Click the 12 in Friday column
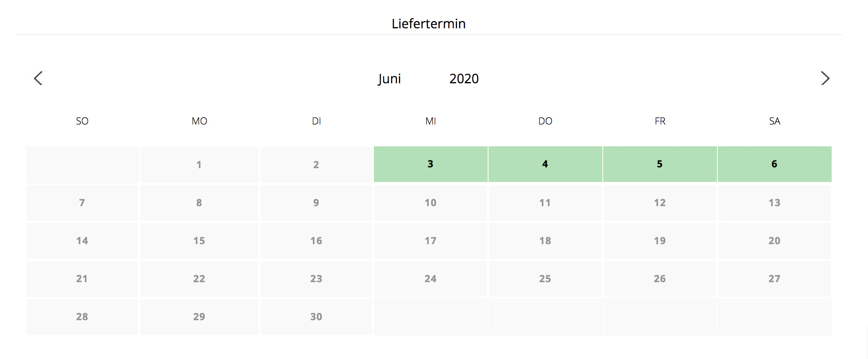This screenshot has height=359, width=868. (x=660, y=203)
